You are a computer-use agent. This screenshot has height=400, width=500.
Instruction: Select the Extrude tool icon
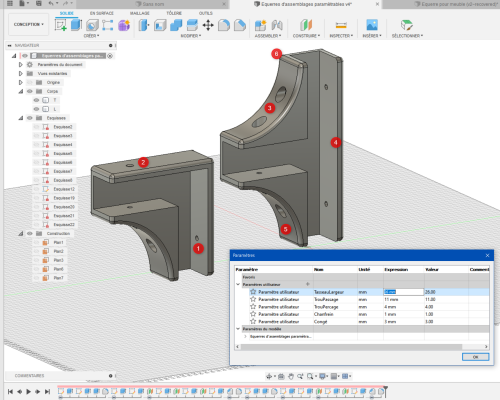coord(76,25)
